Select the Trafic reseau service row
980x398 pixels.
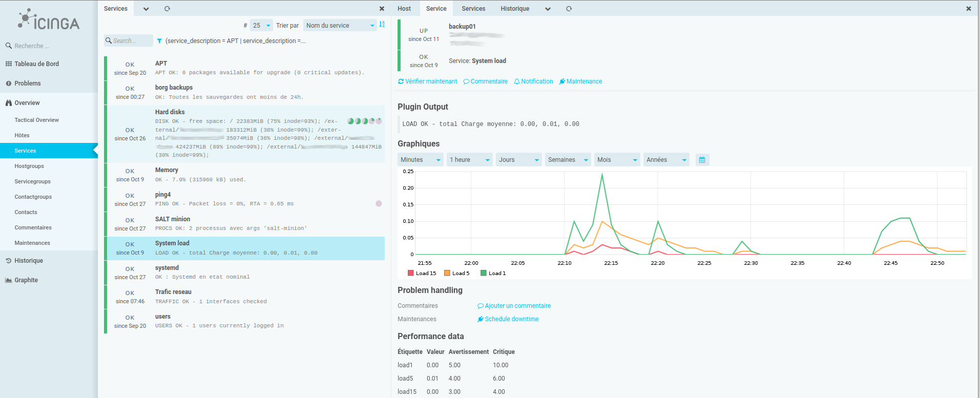tap(244, 297)
